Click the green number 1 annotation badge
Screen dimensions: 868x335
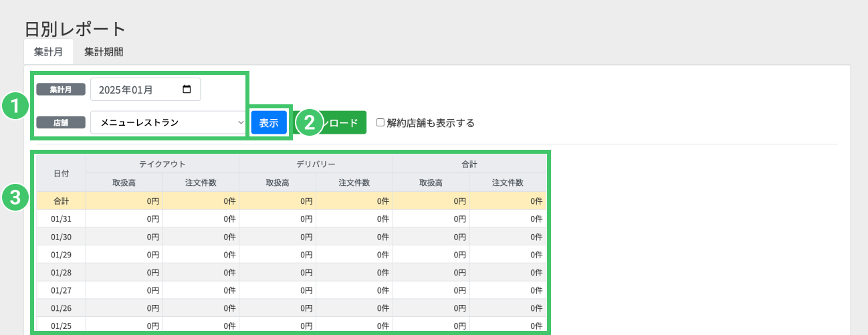[x=15, y=106]
